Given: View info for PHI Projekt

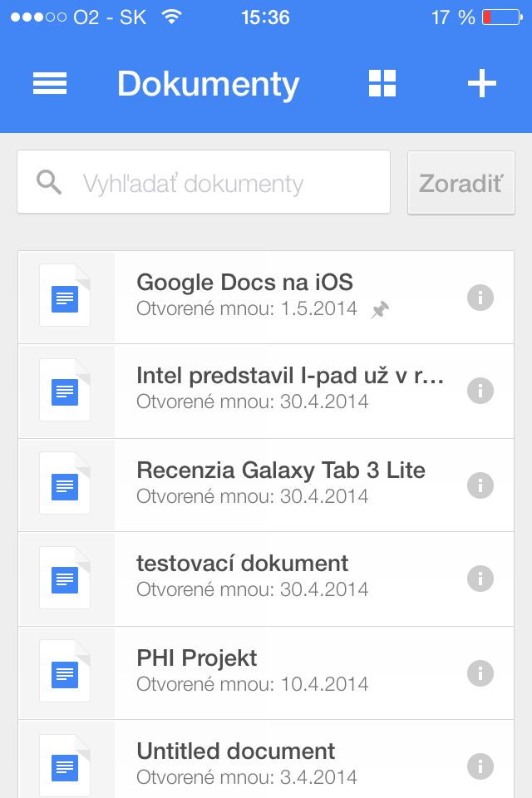Looking at the screenshot, I should tap(480, 672).
